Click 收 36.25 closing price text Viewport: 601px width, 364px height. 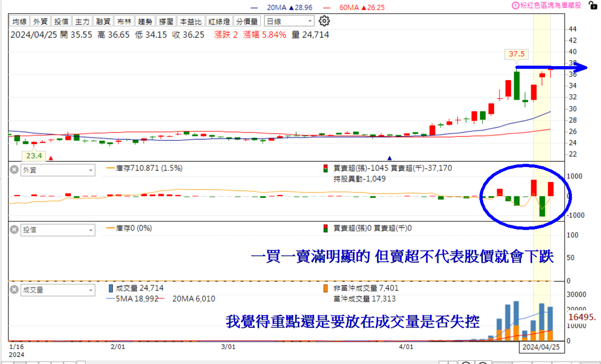pyautogui.click(x=188, y=35)
